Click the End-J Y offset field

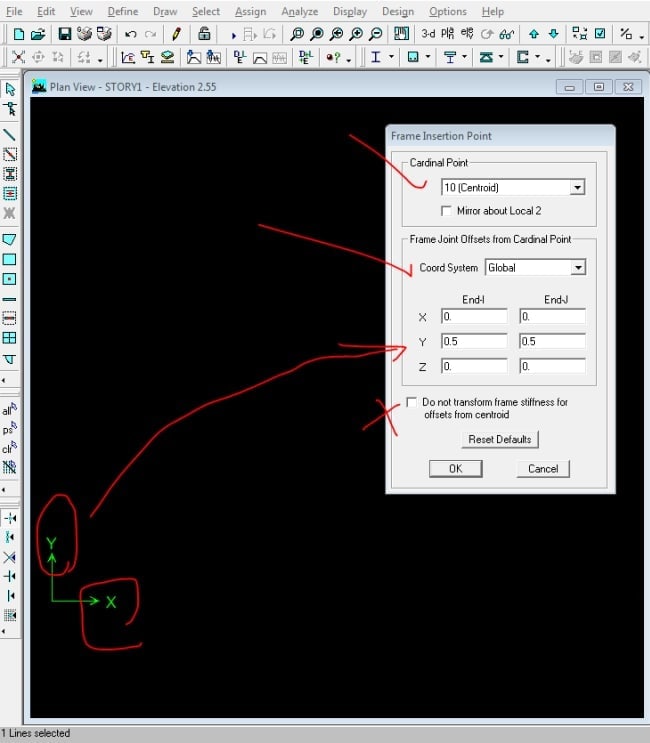[552, 341]
